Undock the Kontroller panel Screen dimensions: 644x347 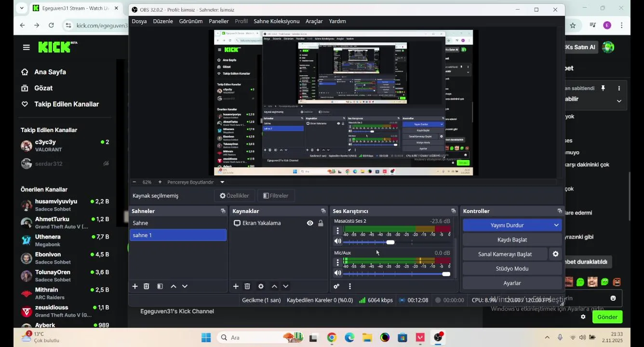(x=560, y=211)
